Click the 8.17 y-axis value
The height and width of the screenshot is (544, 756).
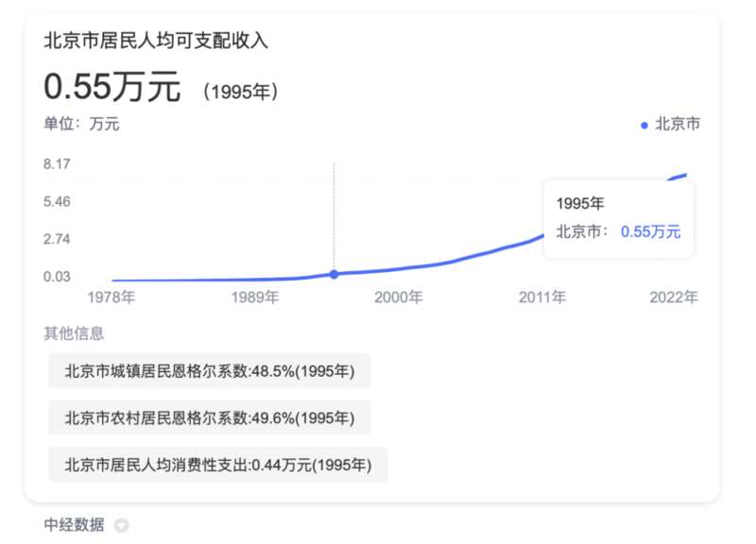[x=57, y=164]
